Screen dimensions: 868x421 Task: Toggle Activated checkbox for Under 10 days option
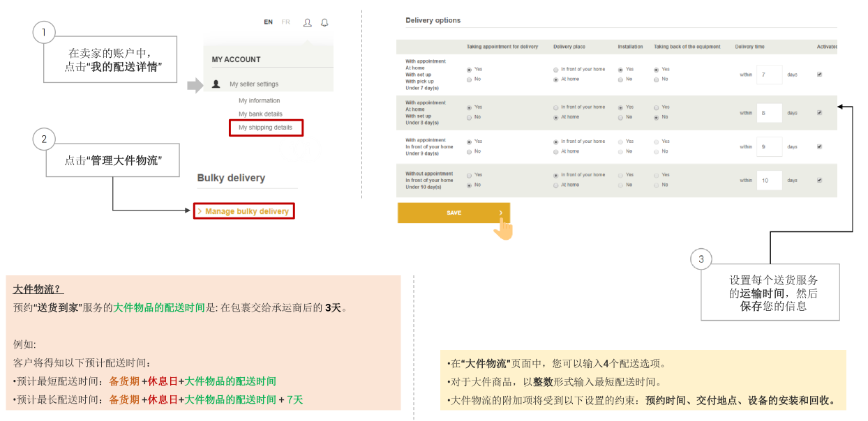819,180
